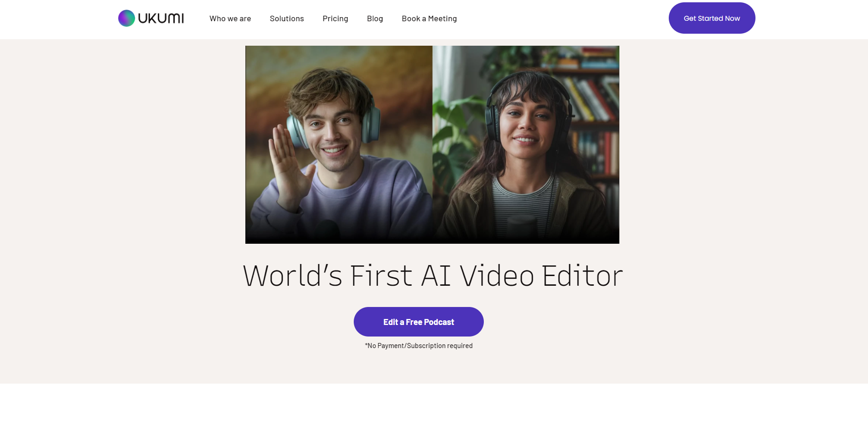
Task: Open the Who we are menu
Action: click(x=230, y=18)
